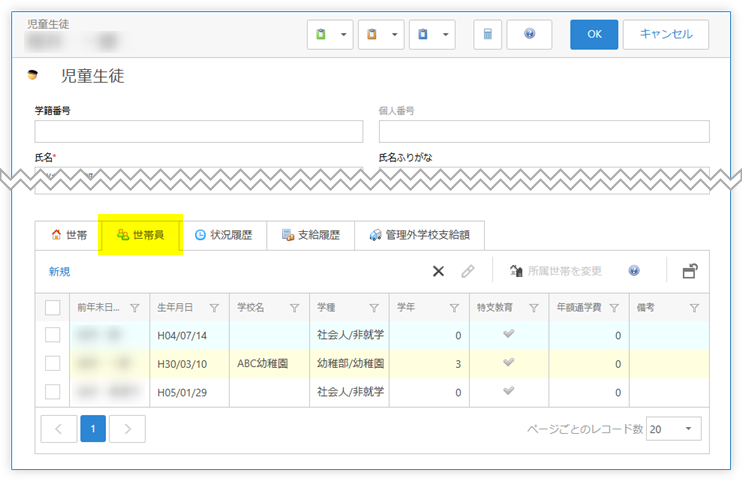The image size is (742, 481).
Task: Click the orange clipboard toolbar icon
Action: pos(372,34)
